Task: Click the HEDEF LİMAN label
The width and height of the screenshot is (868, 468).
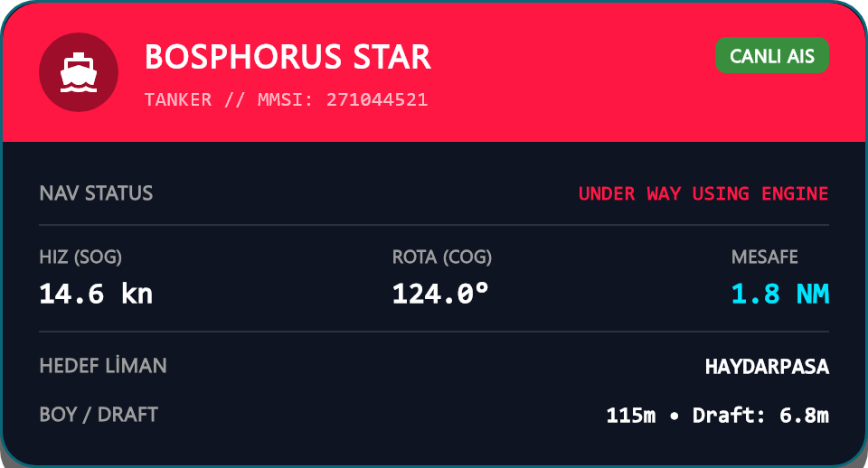Action: (x=103, y=366)
